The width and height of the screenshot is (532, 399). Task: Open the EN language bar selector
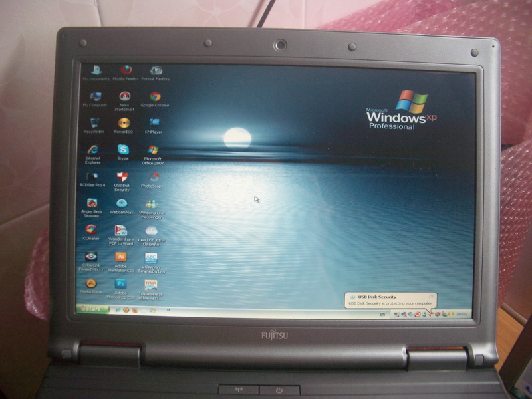tap(382, 314)
